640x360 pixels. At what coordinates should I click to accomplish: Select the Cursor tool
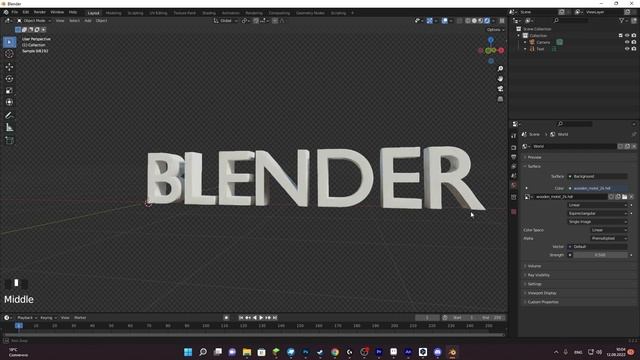click(9, 54)
